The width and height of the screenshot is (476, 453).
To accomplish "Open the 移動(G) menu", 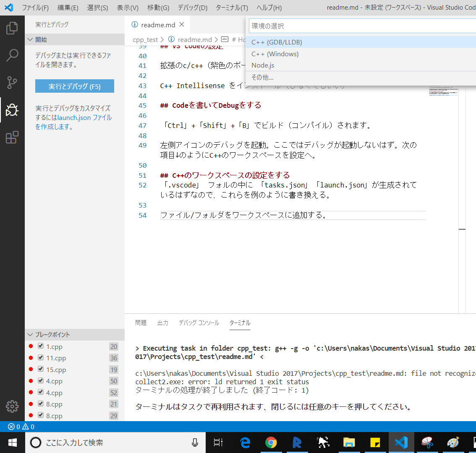I will tap(158, 8).
